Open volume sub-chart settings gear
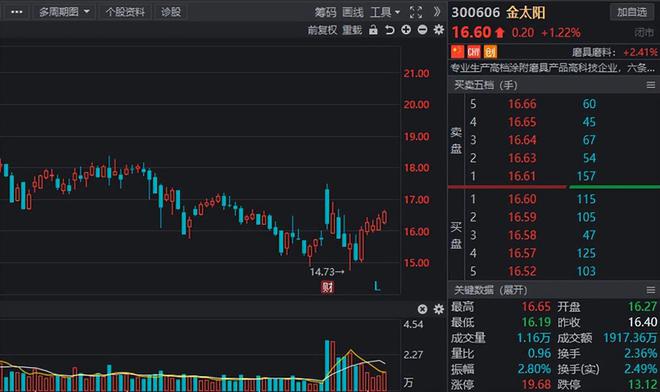This screenshot has width=660, height=392. click(439, 309)
